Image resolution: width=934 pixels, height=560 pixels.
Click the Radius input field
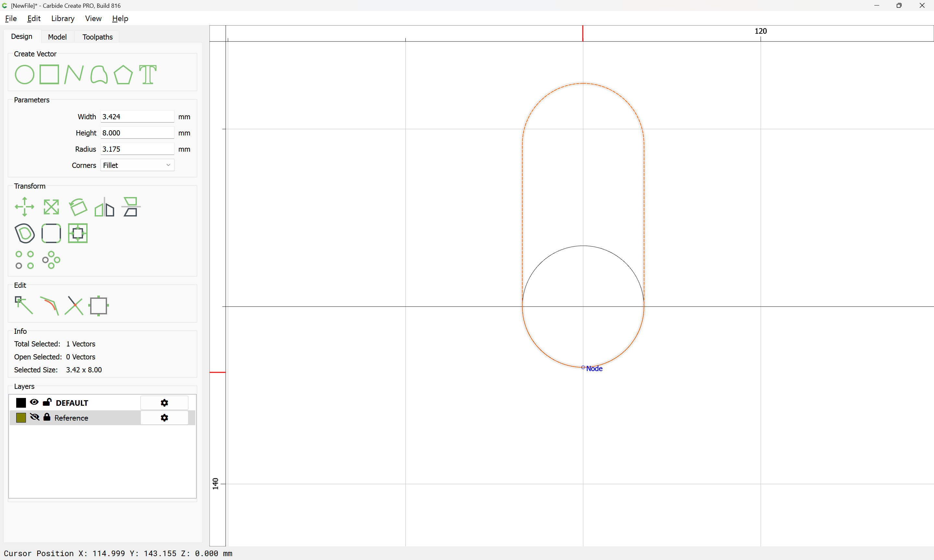pos(137,149)
